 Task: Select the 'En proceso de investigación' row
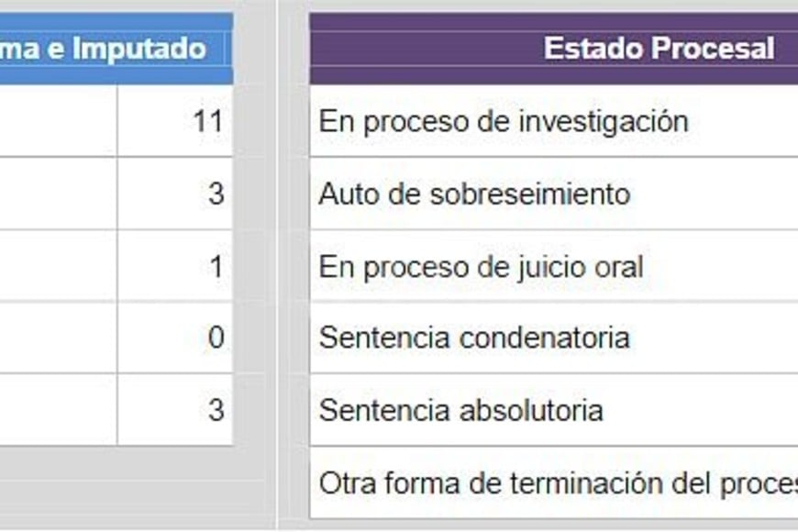pyautogui.click(x=503, y=121)
